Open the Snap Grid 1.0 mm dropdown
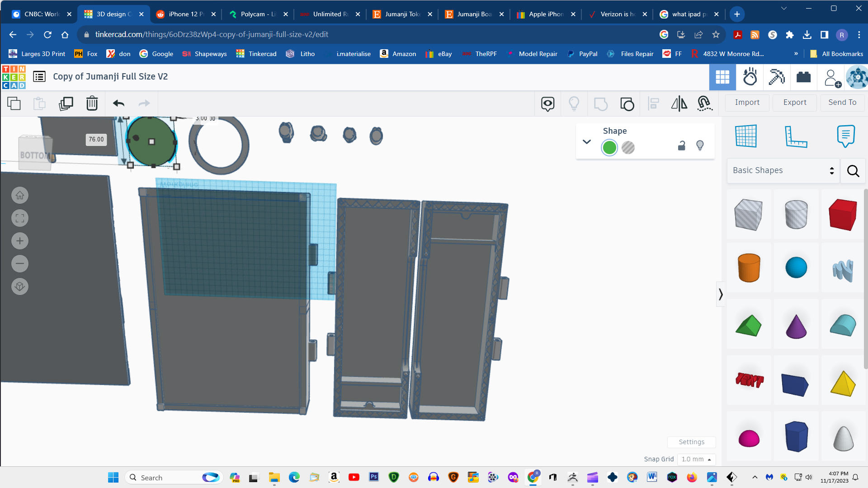Viewport: 868px width, 488px height. pos(696,459)
